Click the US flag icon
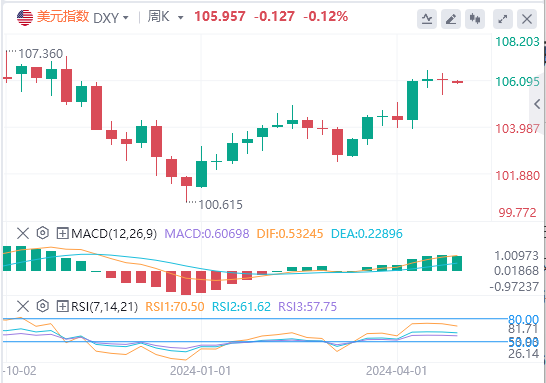 [x=25, y=17]
